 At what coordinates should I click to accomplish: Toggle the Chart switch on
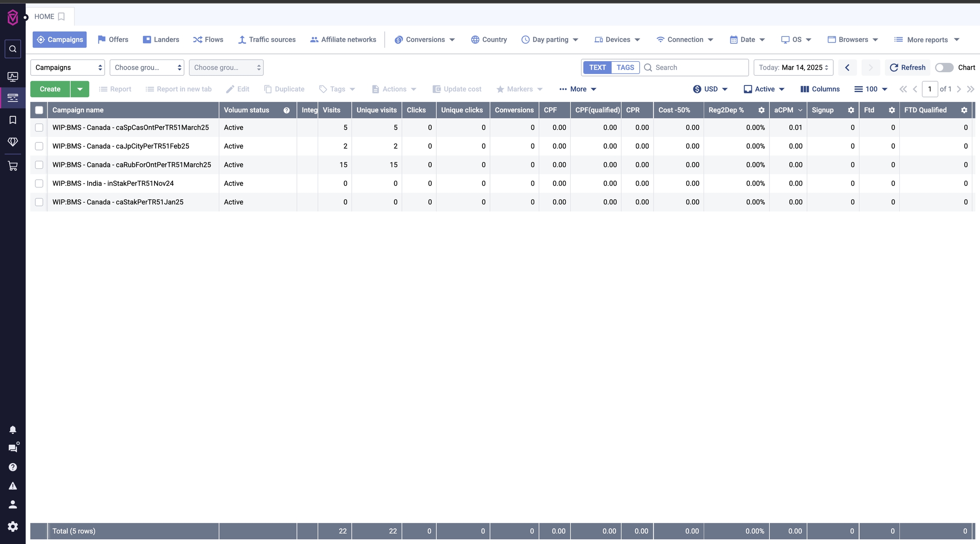(x=944, y=68)
